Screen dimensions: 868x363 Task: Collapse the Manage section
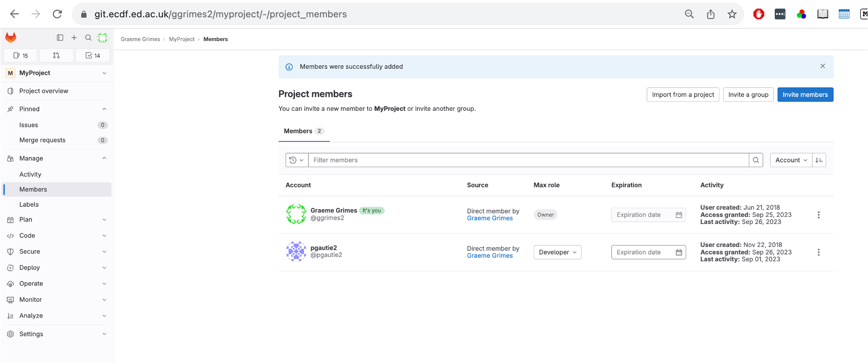[x=104, y=158]
